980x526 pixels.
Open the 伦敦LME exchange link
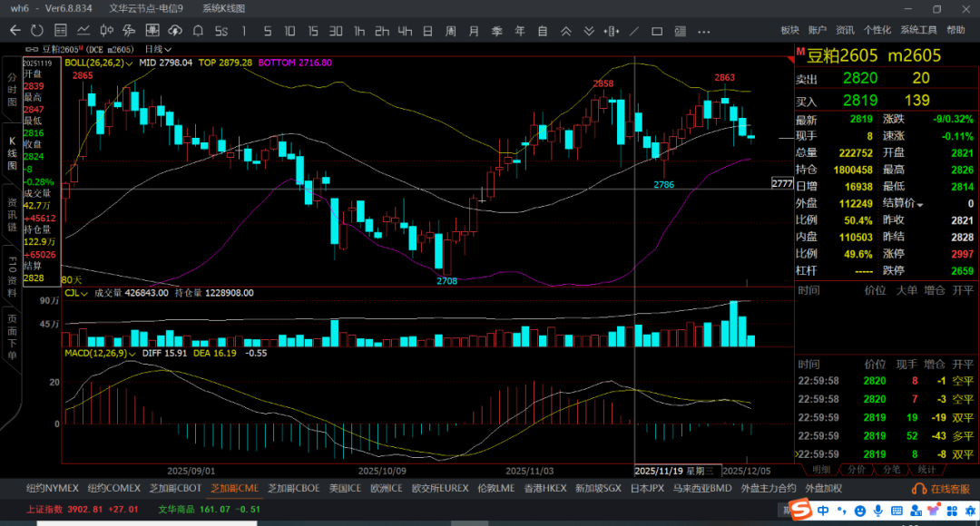click(x=495, y=489)
